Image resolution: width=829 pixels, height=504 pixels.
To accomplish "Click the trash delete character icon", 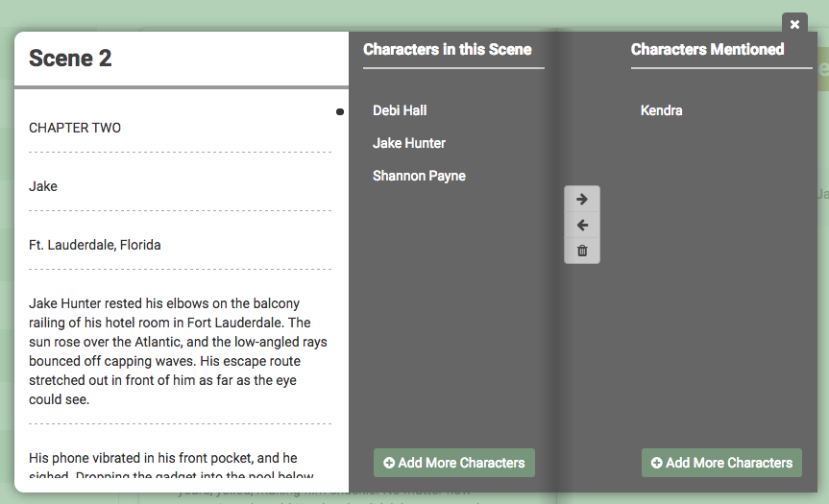I will [x=582, y=251].
